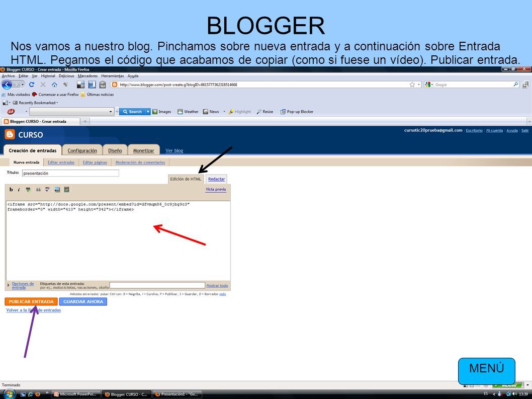Expand Opciones de entrada disclosure triangle
Screen dimensions: 532x399
pyautogui.click(x=8, y=285)
